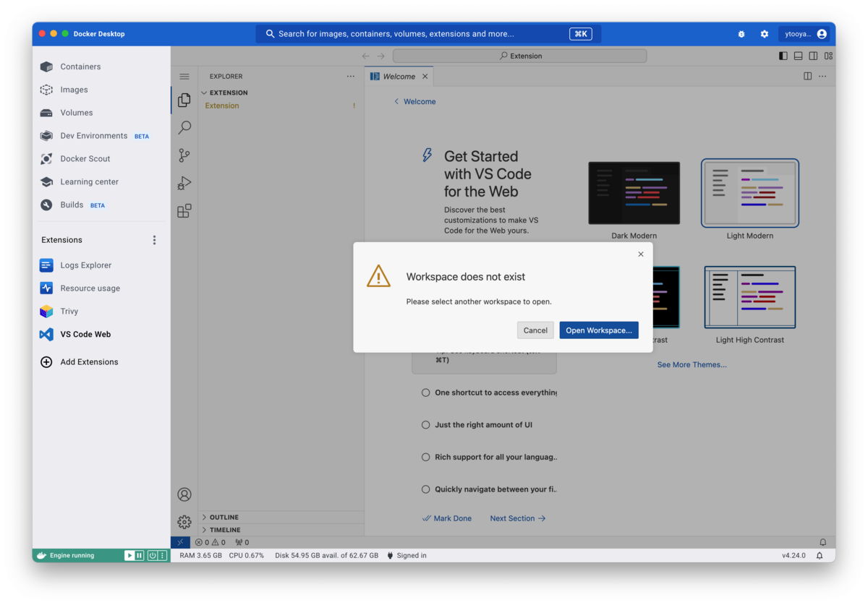Screen dimensions: 868x605
Task: Click the engine power button
Action: click(153, 556)
